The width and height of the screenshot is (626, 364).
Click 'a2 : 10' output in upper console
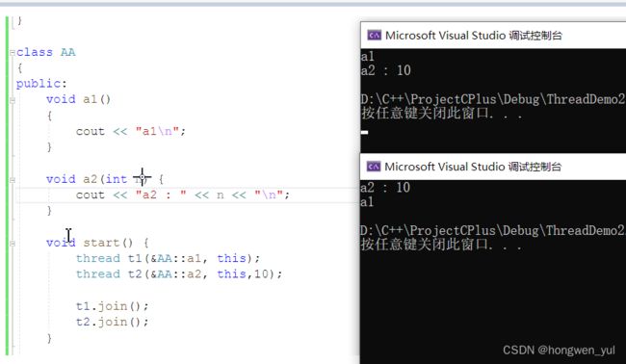[x=385, y=70]
